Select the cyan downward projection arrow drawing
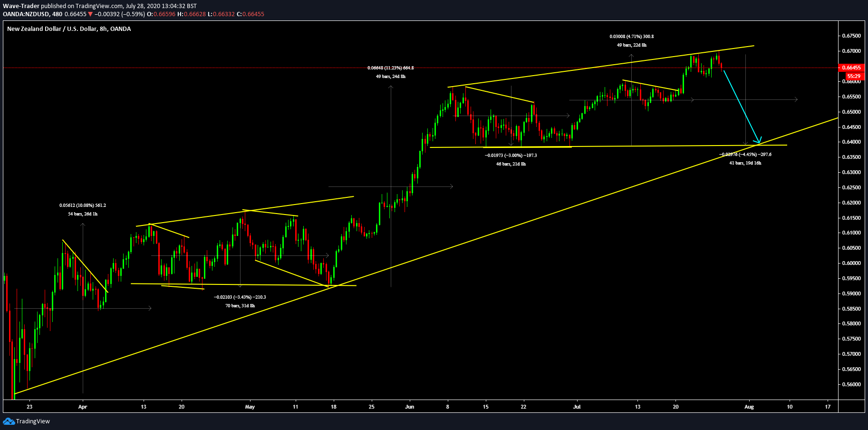 tap(742, 107)
